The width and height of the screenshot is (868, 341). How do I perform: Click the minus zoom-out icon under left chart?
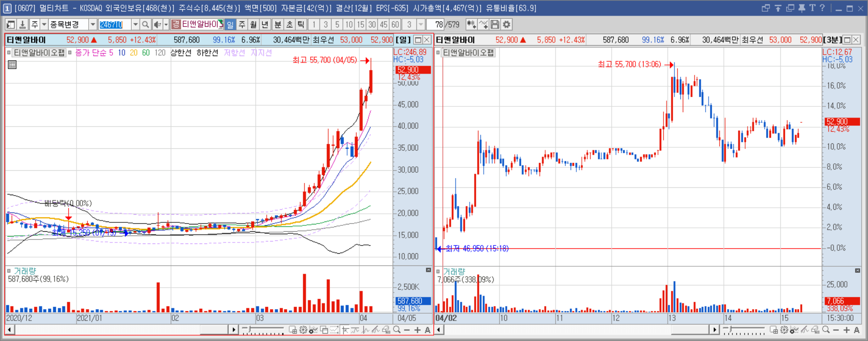tap(407, 330)
